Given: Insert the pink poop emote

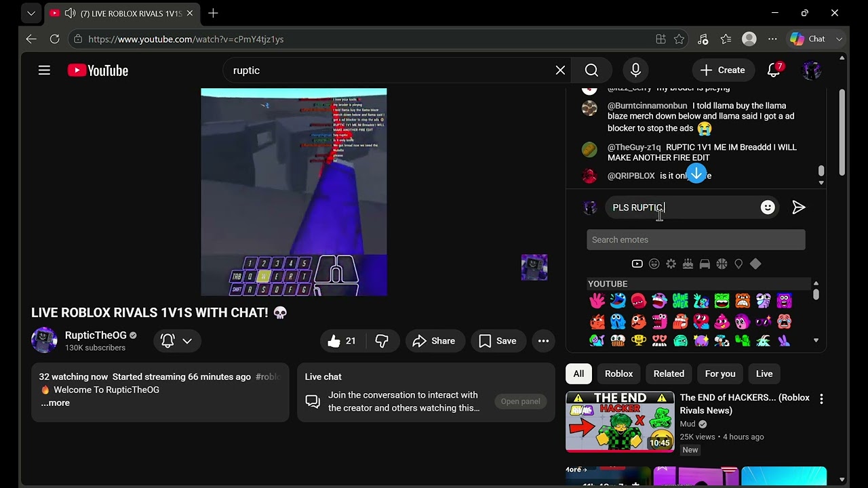Looking at the screenshot, I should coord(722,321).
